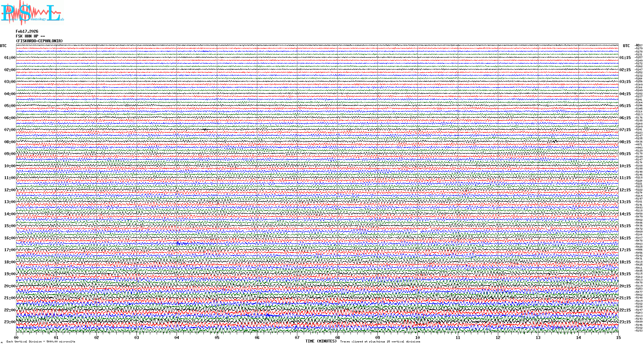Select the 07:00 hour label on left
Image resolution: width=644 pixels, height=346 pixels.
(x=10, y=130)
